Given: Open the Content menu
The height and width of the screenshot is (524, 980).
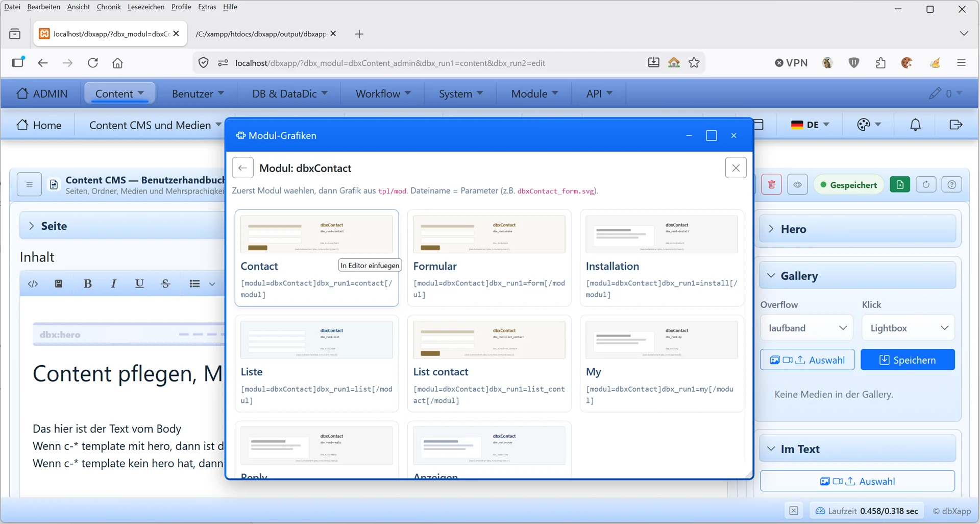Looking at the screenshot, I should (120, 94).
